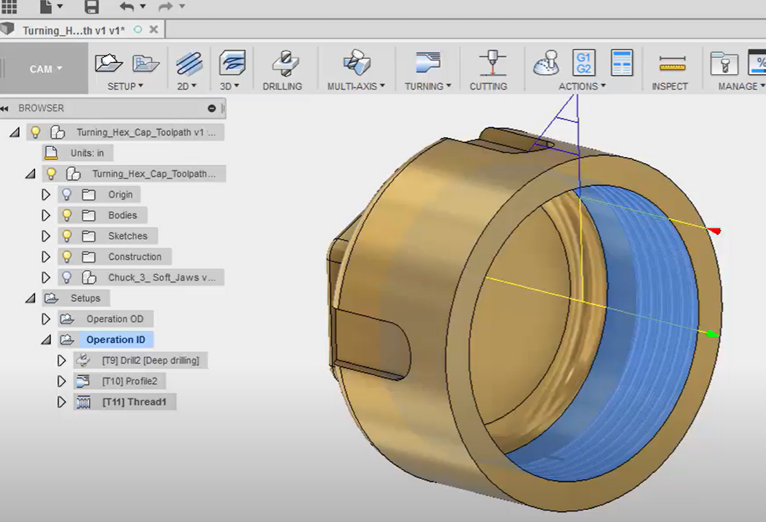Expand the Chuck_3_Soft_Jaws component

(x=46, y=278)
